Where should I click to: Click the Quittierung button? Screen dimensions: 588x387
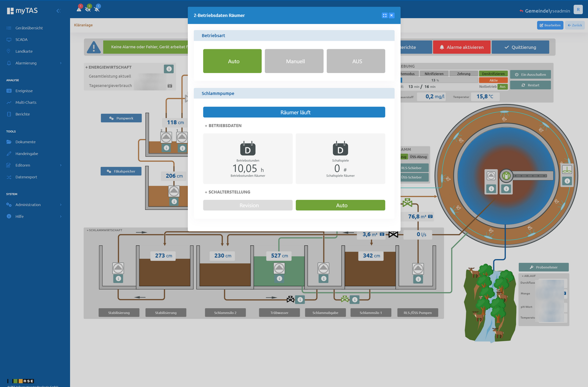520,47
